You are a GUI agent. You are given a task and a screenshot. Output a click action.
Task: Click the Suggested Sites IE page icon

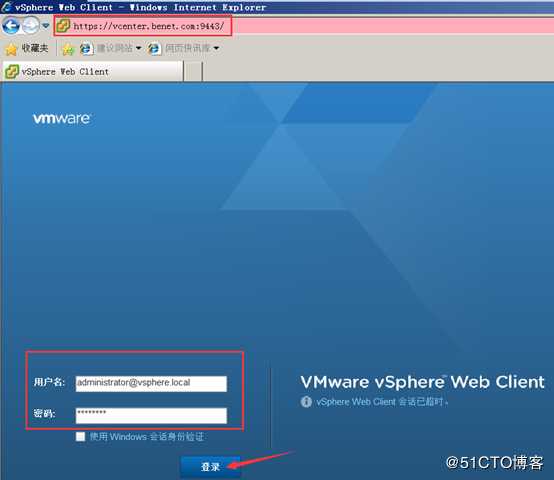(x=86, y=48)
